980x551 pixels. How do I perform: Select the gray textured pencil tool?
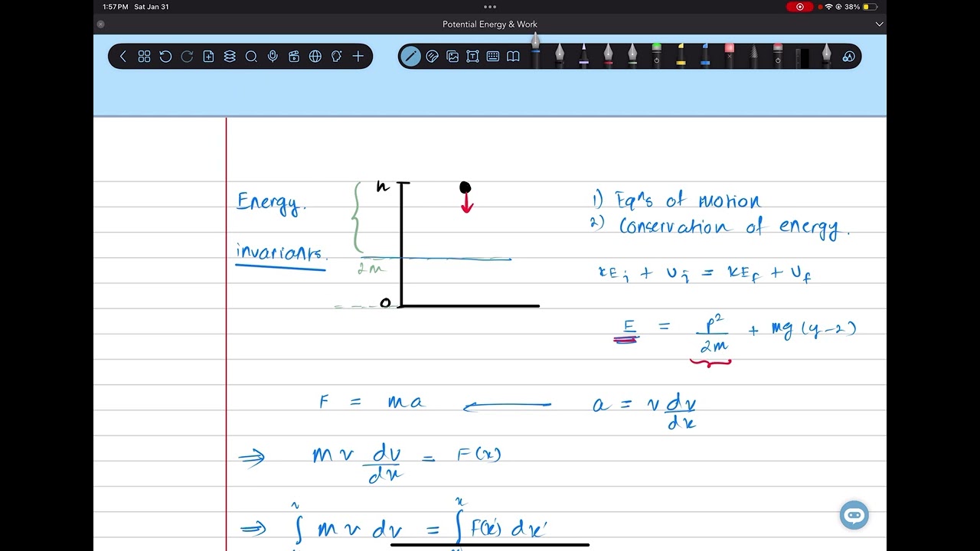[753, 56]
